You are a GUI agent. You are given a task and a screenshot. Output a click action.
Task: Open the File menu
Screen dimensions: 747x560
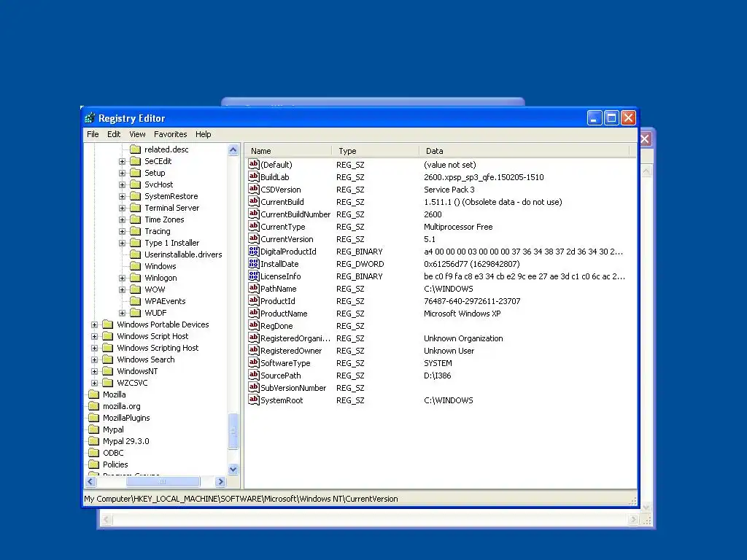click(93, 134)
